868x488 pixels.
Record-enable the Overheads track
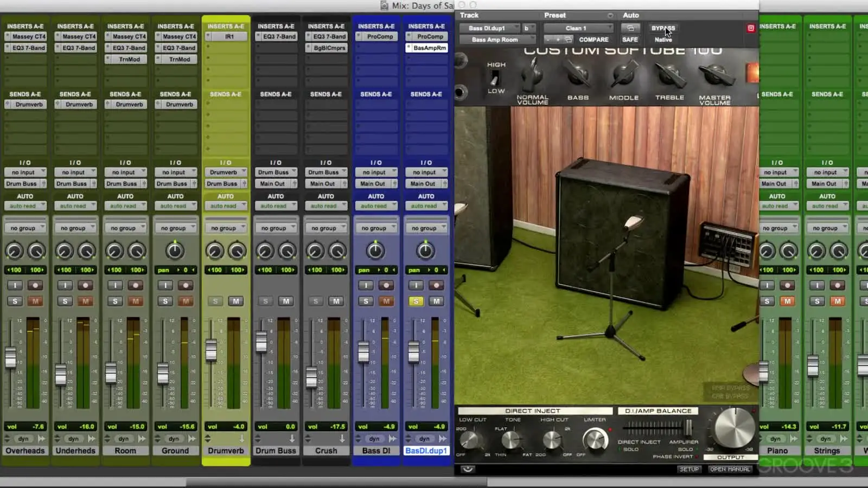35,285
